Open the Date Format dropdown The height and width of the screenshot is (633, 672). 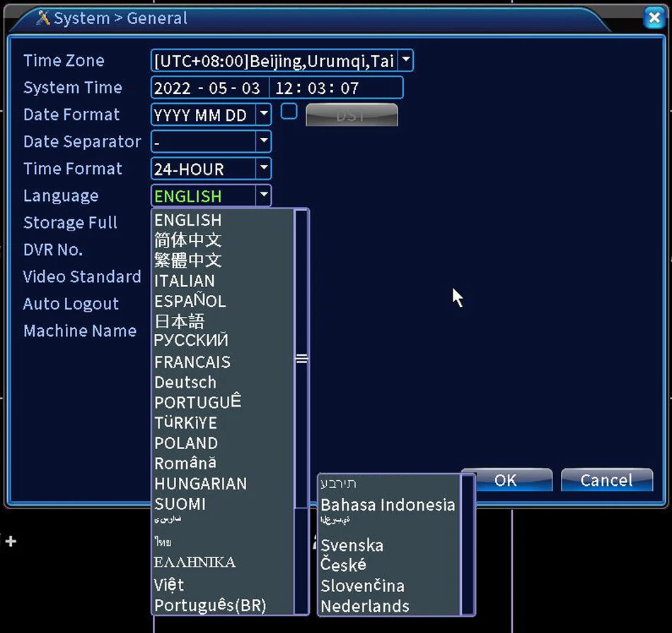click(263, 115)
